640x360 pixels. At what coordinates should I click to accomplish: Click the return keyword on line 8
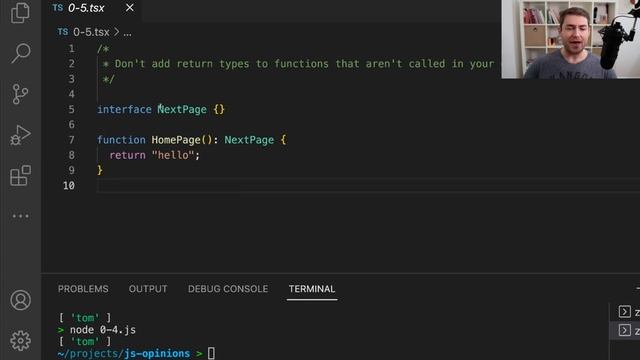point(127,155)
